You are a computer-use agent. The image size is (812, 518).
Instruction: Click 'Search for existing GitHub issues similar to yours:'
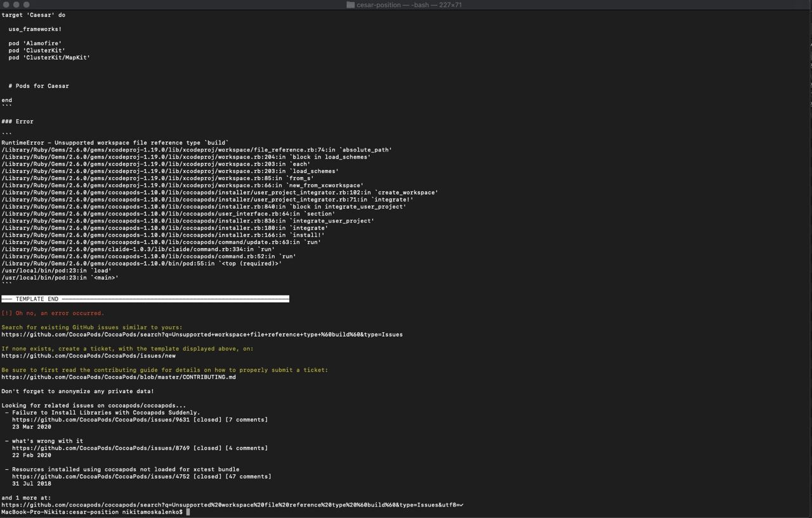(x=92, y=327)
